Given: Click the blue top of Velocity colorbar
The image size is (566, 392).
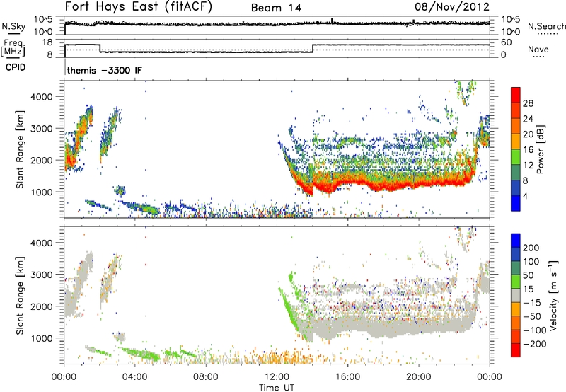Looking at the screenshot, I should point(516,240).
